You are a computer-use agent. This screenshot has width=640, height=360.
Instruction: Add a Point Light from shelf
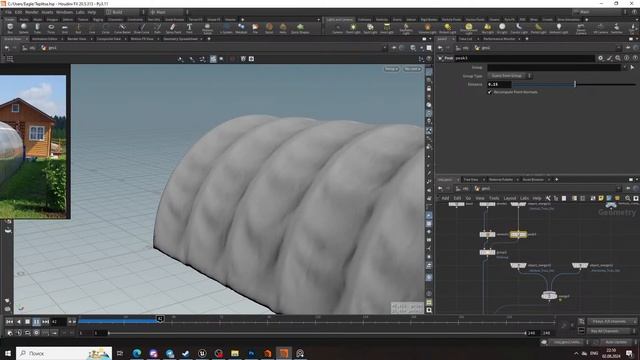click(x=353, y=28)
